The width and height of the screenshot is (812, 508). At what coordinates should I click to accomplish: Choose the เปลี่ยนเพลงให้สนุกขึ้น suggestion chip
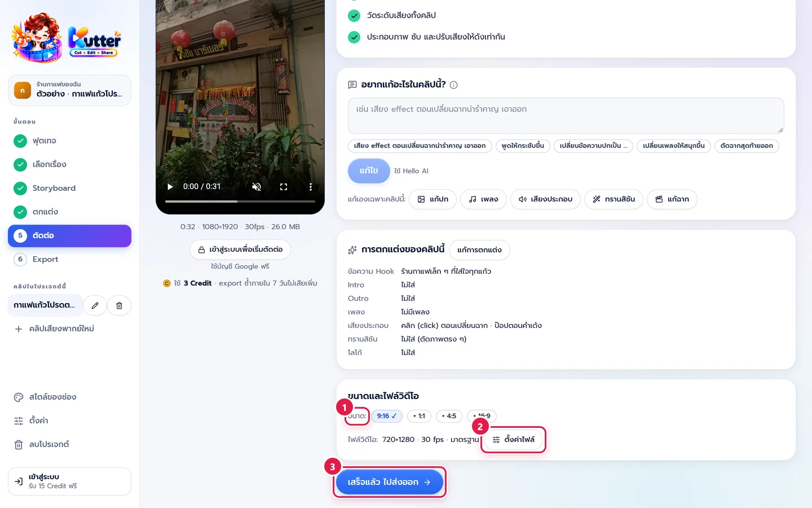(x=674, y=146)
